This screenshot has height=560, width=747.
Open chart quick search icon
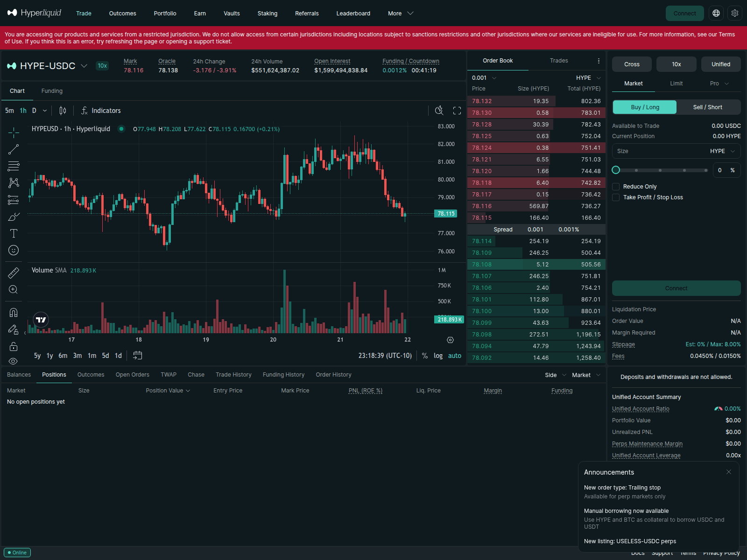click(439, 111)
